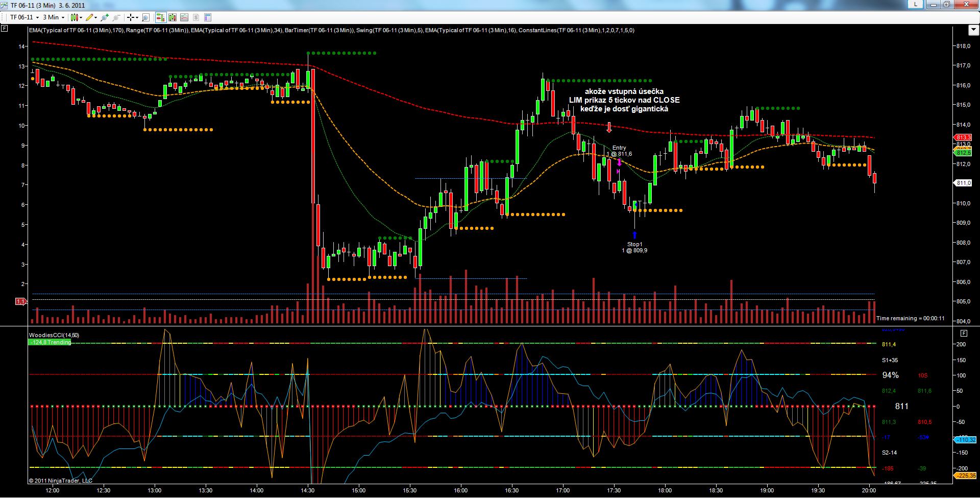Open the chart style candlestick icon
980x498 pixels.
click(75, 17)
